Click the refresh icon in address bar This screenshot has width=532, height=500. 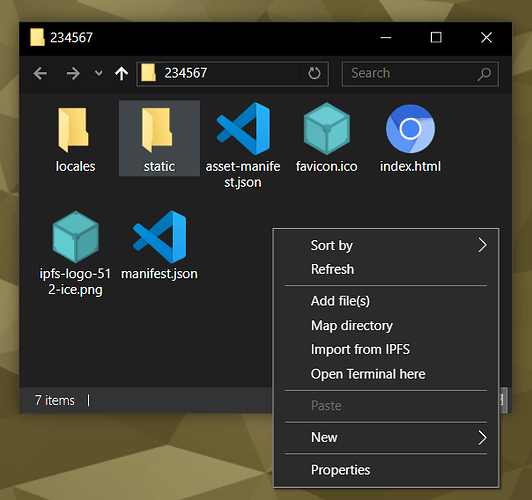pyautogui.click(x=314, y=73)
